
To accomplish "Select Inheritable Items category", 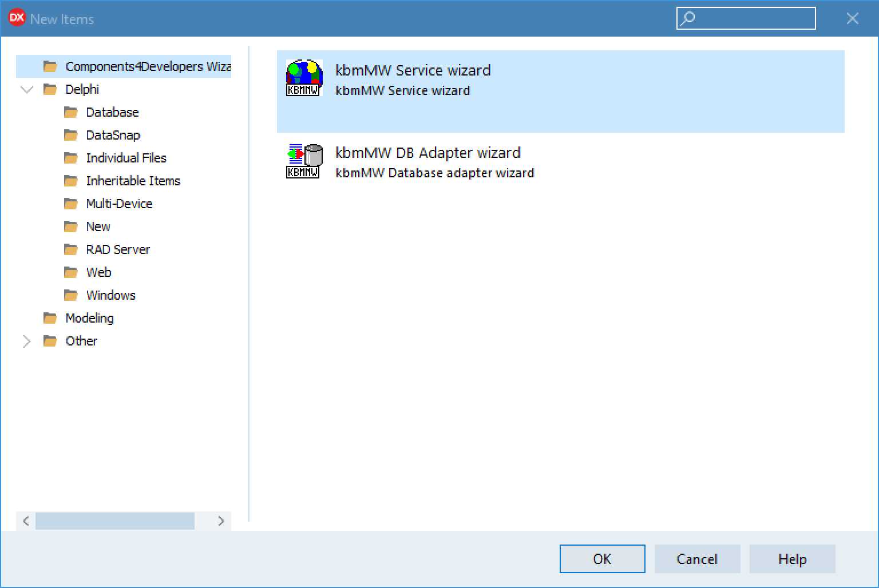I will click(133, 181).
